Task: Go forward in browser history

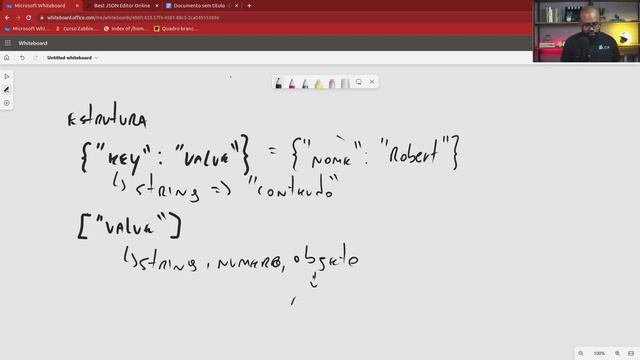Action: [18, 18]
